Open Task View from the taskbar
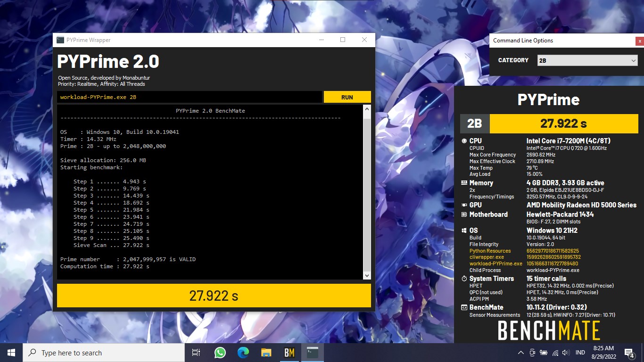The image size is (644, 362). [x=196, y=353]
